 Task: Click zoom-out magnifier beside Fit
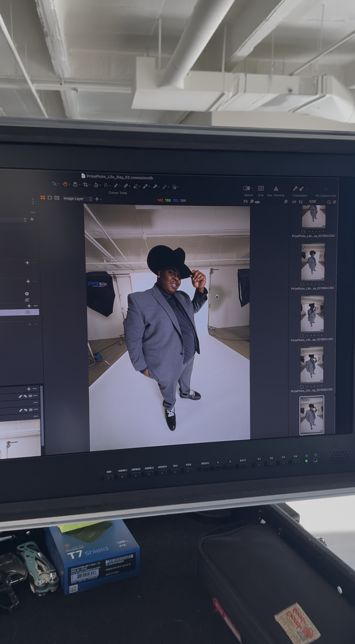(252, 202)
